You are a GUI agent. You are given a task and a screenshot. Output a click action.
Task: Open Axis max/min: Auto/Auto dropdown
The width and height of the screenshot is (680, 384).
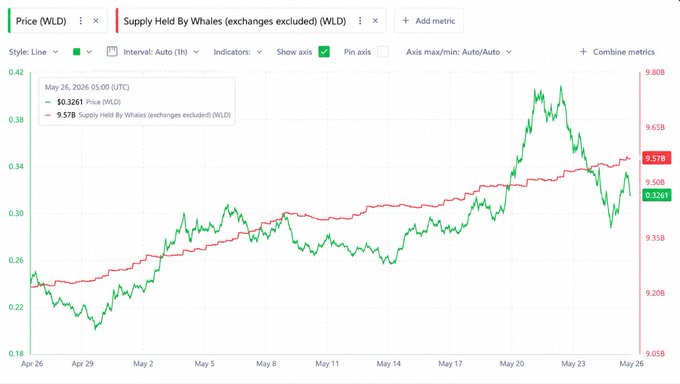[459, 52]
